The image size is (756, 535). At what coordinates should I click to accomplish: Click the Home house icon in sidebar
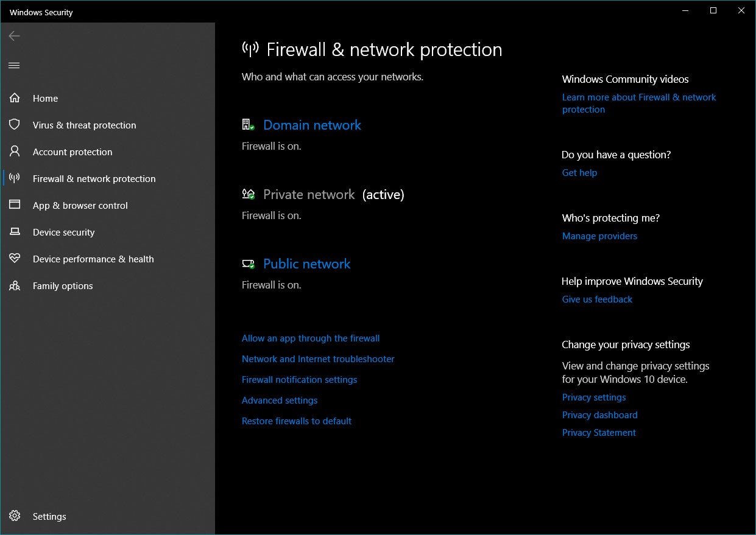click(x=15, y=98)
